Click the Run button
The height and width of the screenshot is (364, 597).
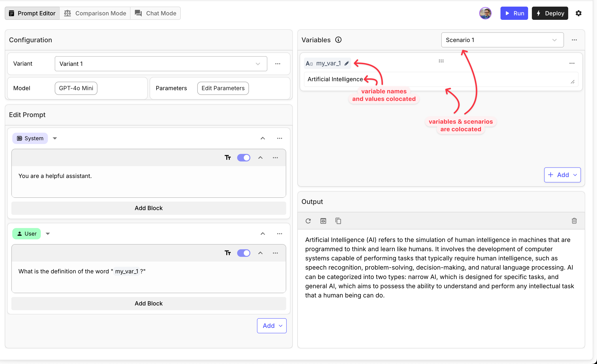pos(514,13)
